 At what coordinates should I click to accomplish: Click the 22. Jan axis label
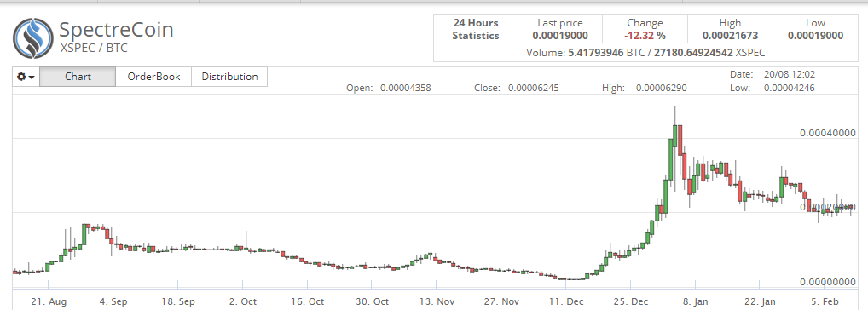pos(760,302)
